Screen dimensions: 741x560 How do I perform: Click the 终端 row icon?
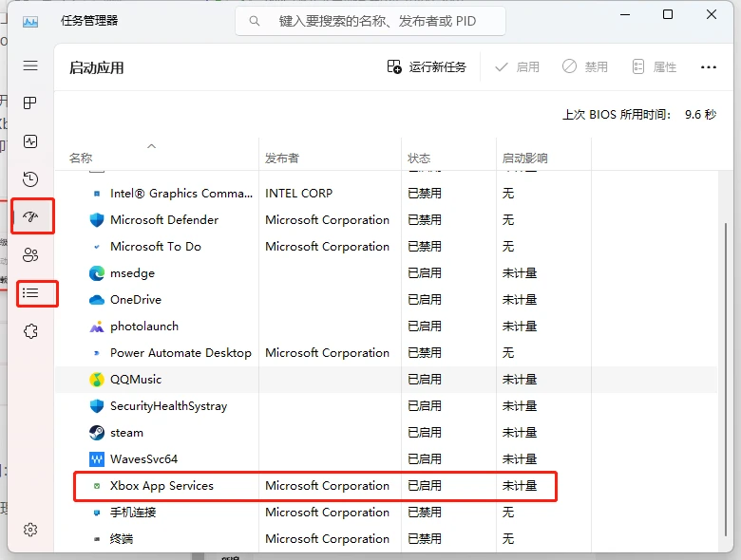[96, 539]
